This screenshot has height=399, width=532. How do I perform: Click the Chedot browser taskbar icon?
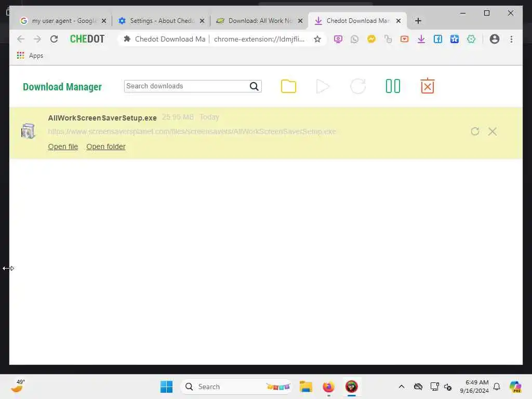click(x=352, y=387)
